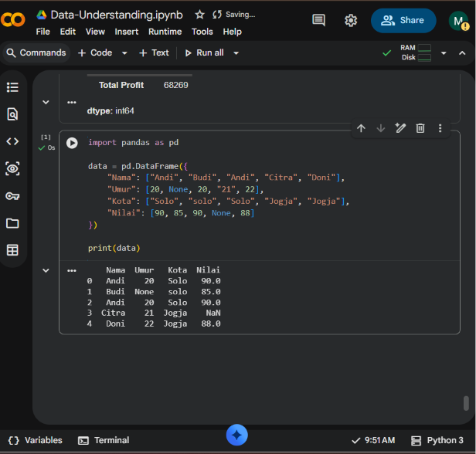The width and height of the screenshot is (476, 454).
Task: Click the Gemini sparkle button
Action: [x=236, y=435]
